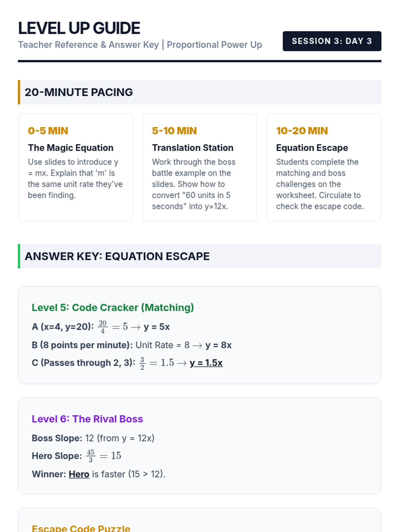
Task: Select the y = 5x answer for A
Action: click(157, 327)
